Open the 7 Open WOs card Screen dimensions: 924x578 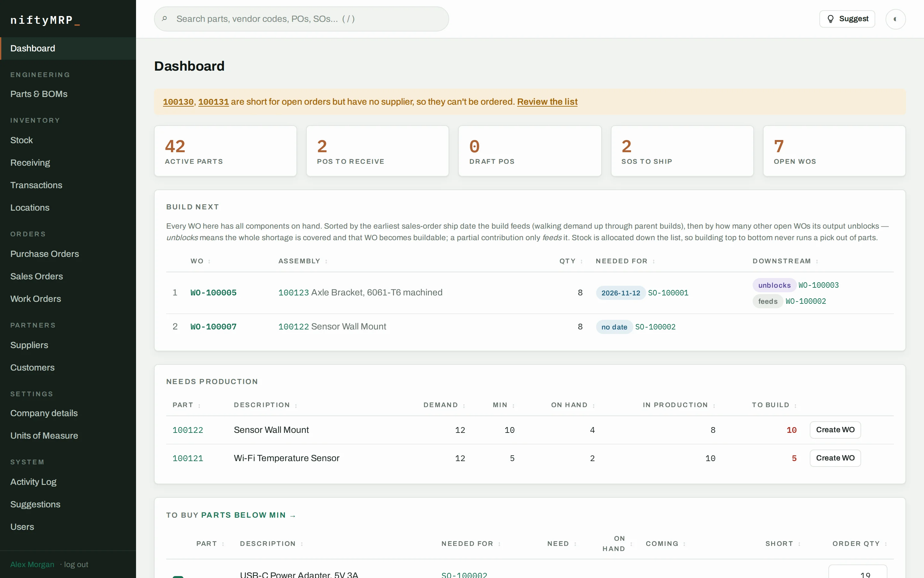click(x=834, y=151)
